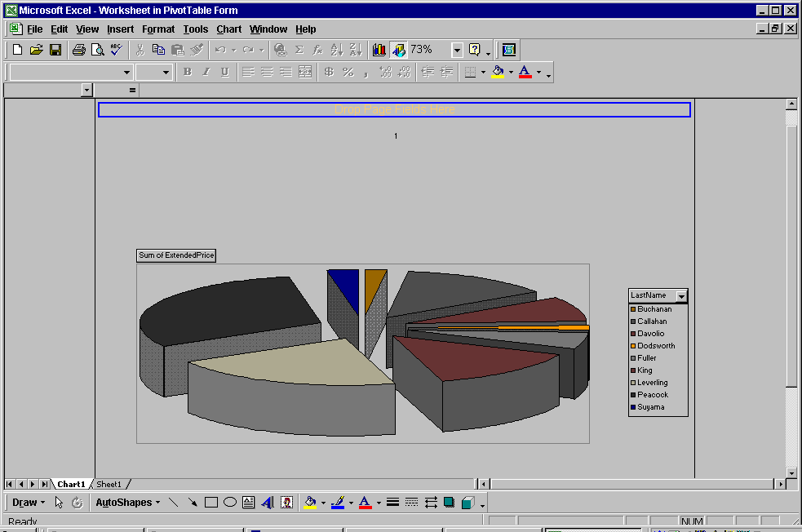
Task: Click the Paste clipboard icon
Action: (x=178, y=50)
